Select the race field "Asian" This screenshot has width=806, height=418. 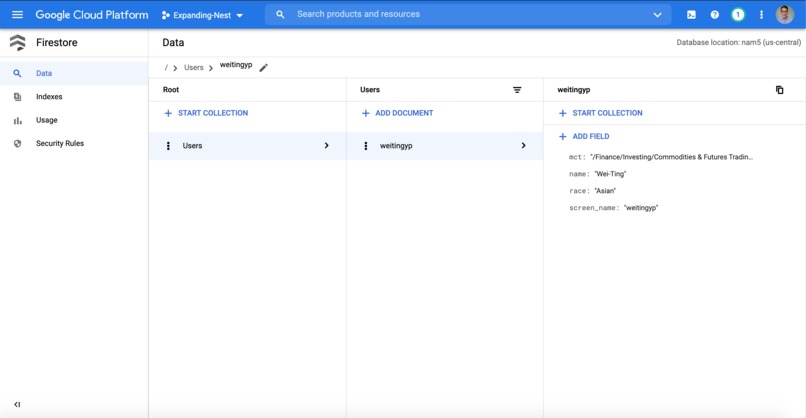click(605, 191)
